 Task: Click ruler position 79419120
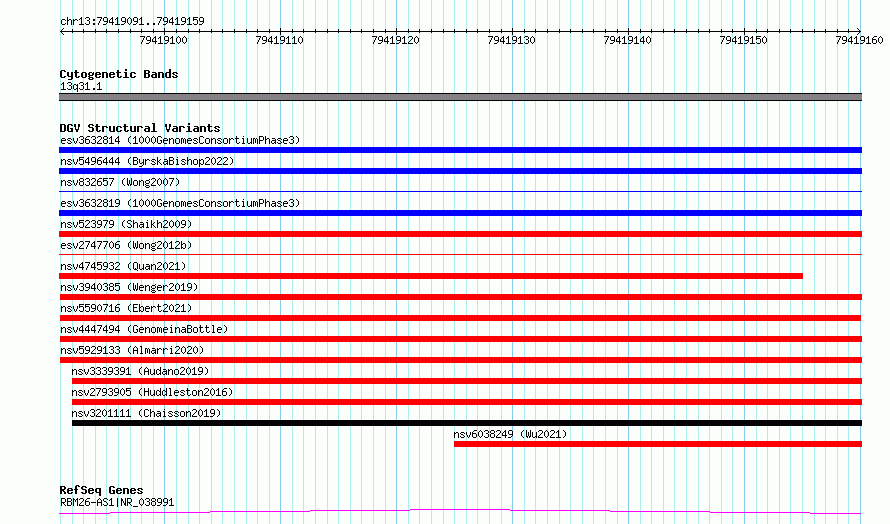point(395,40)
